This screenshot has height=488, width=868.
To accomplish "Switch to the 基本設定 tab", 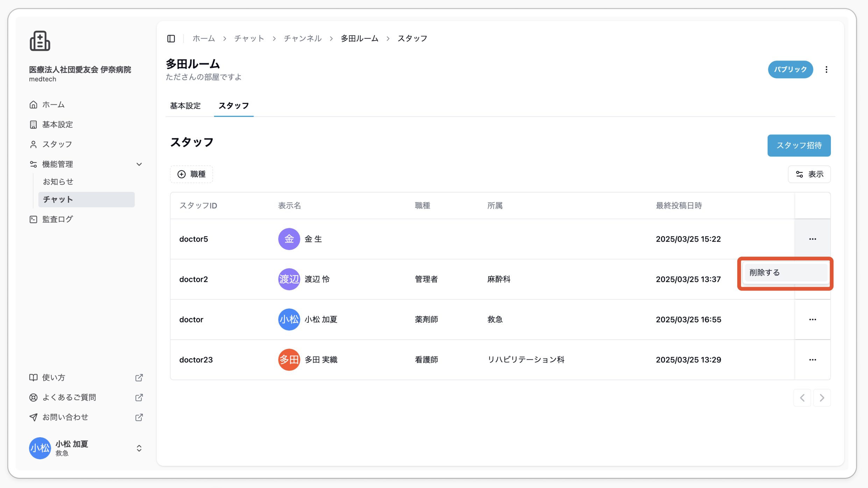I will coord(185,106).
